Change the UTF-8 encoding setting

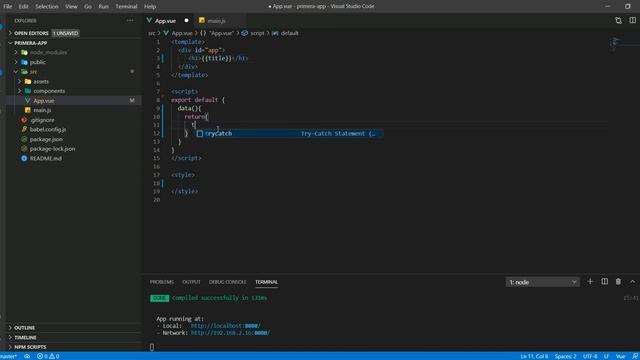(590, 356)
